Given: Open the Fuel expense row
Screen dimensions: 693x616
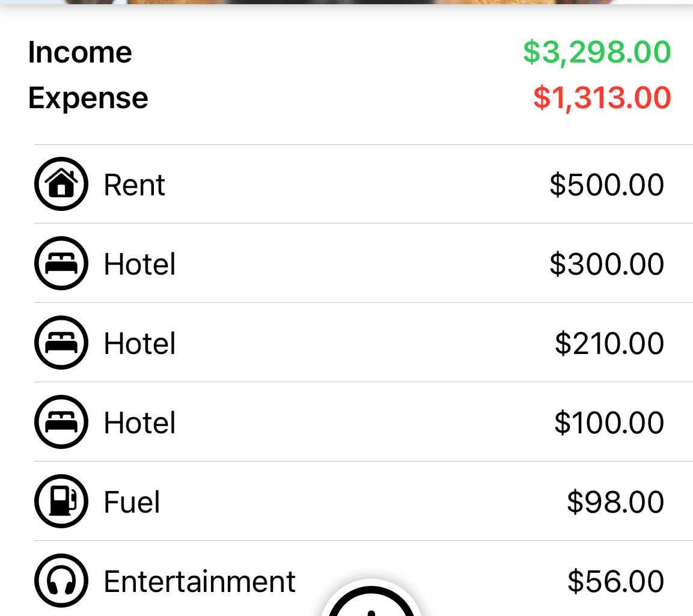Looking at the screenshot, I should (363, 501).
